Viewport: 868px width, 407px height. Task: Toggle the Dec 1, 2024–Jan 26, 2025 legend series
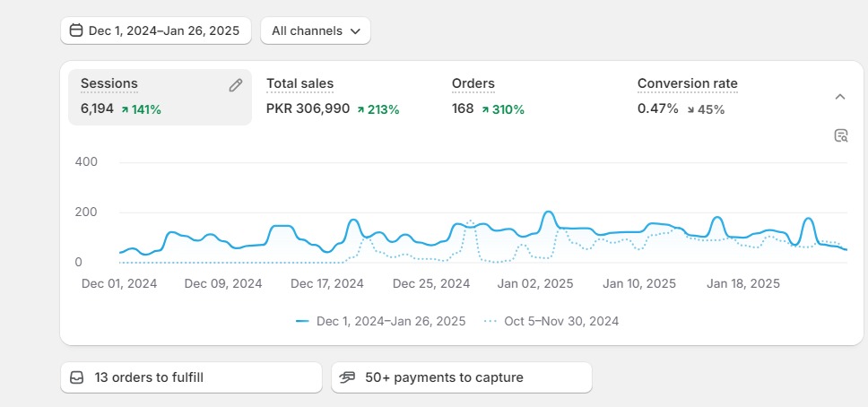click(x=380, y=321)
